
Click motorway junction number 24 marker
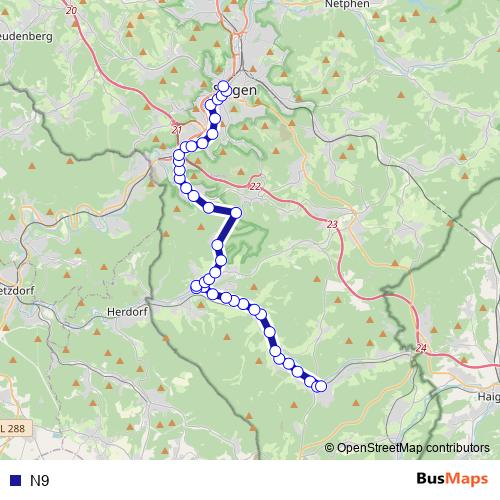421,348
